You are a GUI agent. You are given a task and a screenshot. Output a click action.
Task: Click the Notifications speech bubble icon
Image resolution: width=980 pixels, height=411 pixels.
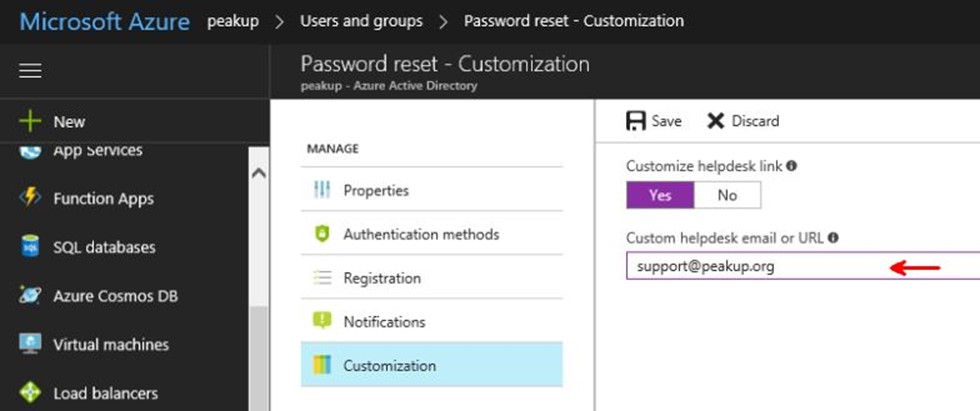coord(322,321)
